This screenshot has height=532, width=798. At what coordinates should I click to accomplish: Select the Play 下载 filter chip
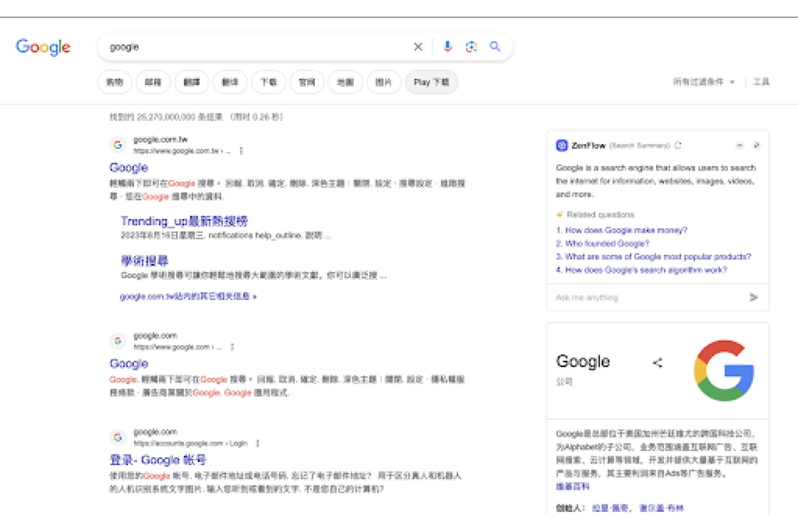[431, 82]
